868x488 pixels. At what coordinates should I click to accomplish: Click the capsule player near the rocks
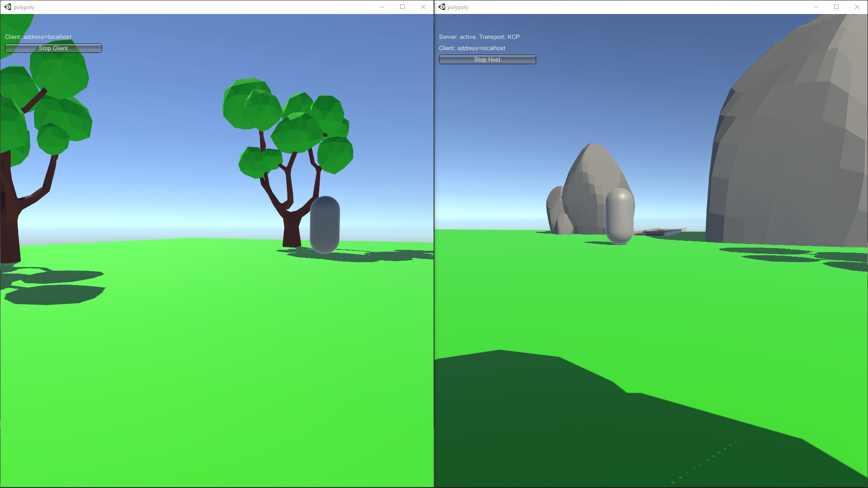[x=619, y=216]
